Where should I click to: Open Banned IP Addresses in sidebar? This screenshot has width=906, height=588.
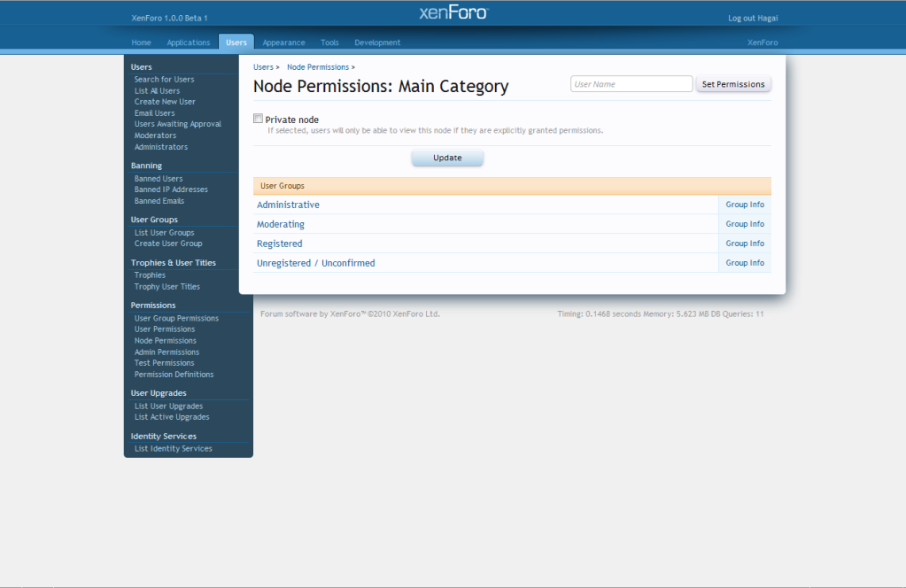click(171, 190)
